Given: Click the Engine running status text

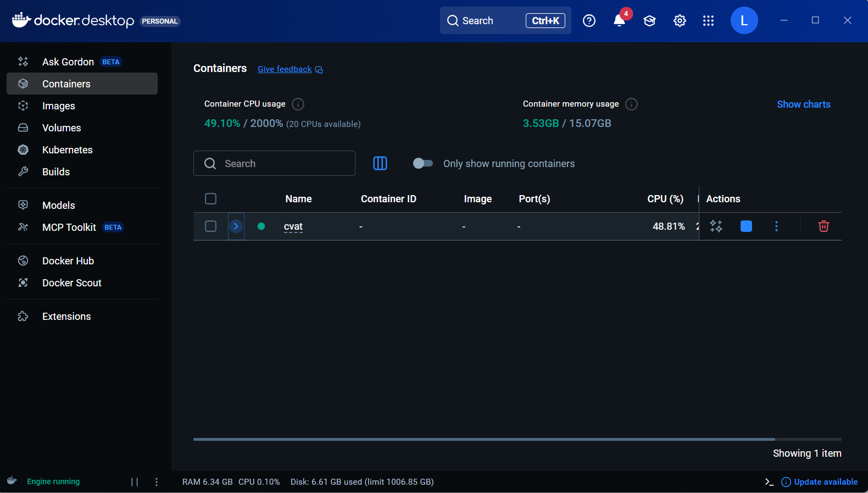Looking at the screenshot, I should (x=53, y=481).
